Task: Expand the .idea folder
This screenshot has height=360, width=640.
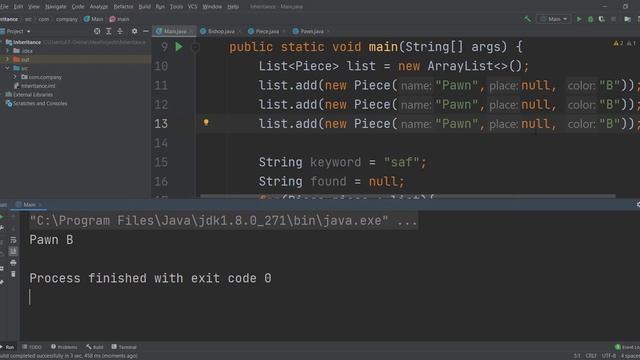Action: (7, 51)
